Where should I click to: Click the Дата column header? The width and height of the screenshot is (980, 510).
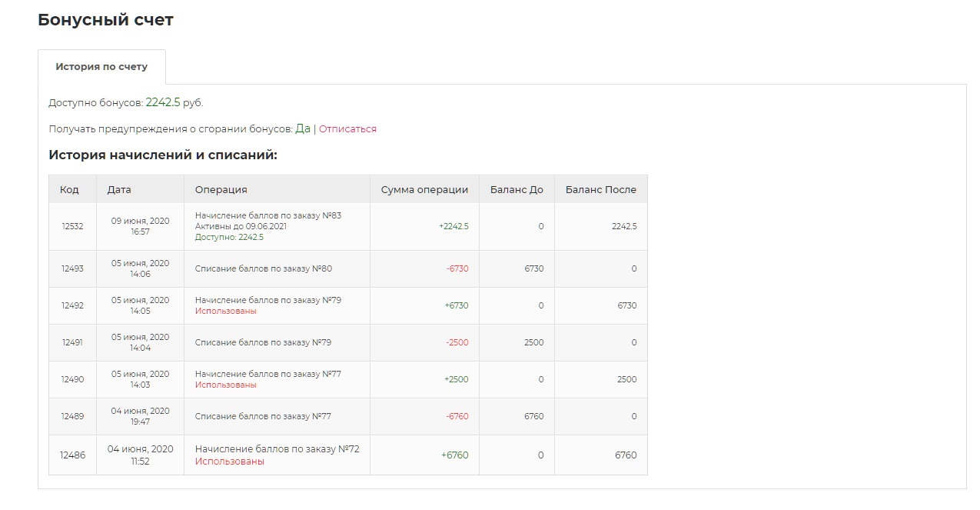click(119, 189)
